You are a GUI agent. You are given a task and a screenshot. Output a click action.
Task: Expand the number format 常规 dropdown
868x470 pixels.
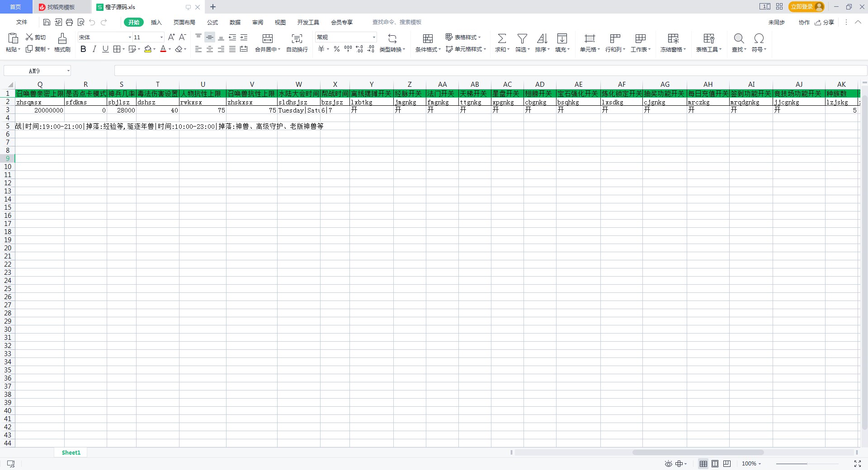coord(374,38)
